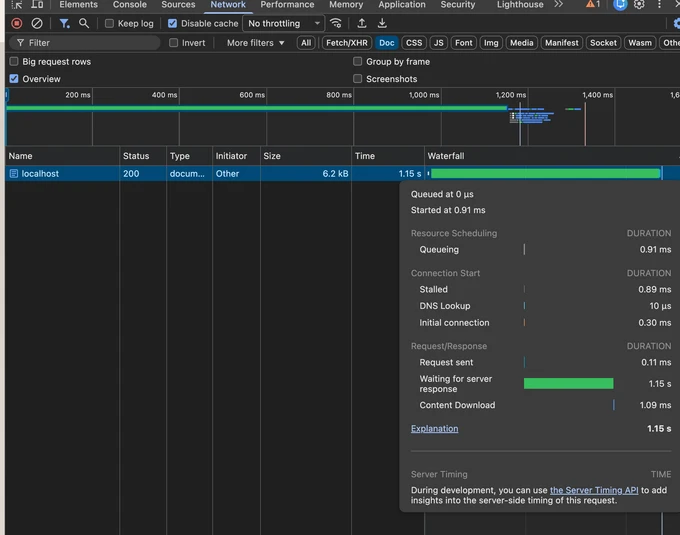Screen dimensions: 680x535
Task: Open the timing Explanation link
Action: click(434, 428)
